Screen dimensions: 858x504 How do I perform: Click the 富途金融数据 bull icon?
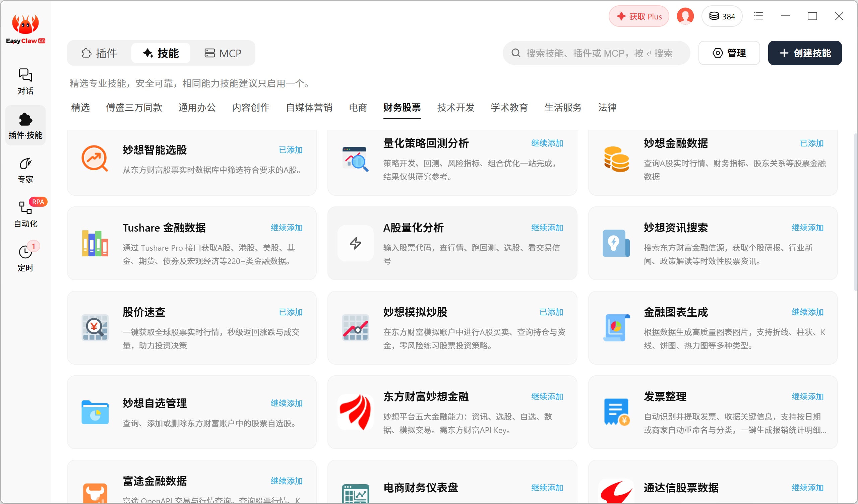click(x=95, y=493)
